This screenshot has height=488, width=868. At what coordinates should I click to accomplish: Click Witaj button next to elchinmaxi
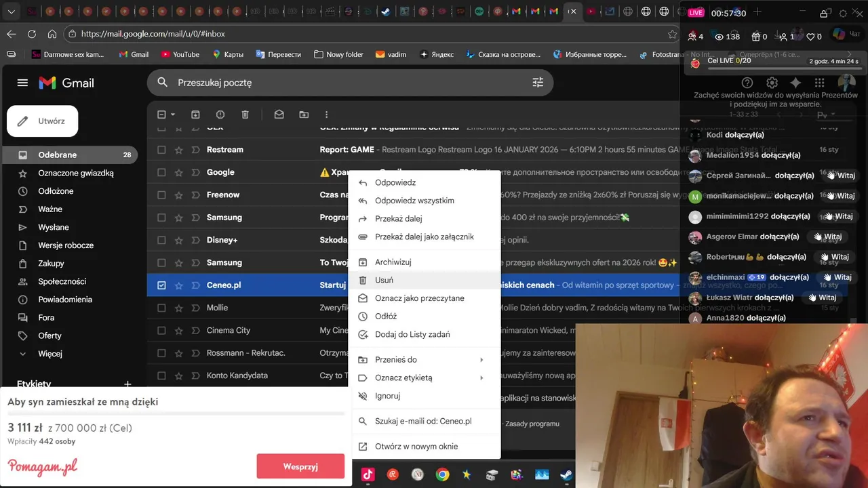(x=838, y=277)
